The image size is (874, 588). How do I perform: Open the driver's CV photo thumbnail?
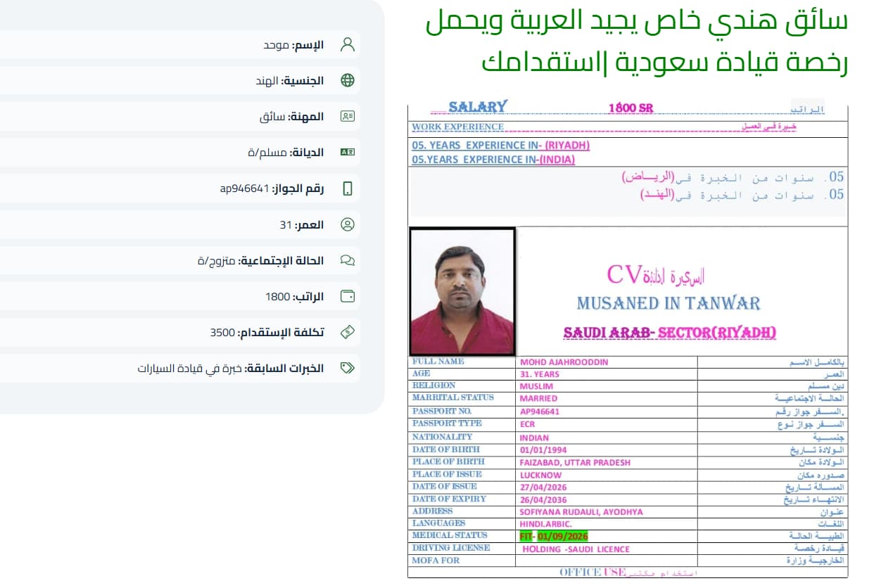click(x=462, y=291)
